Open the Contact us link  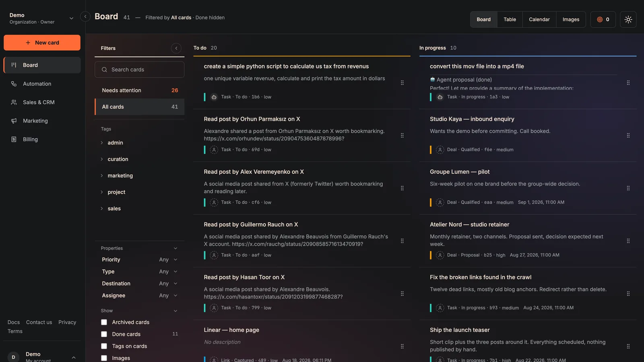click(x=39, y=322)
